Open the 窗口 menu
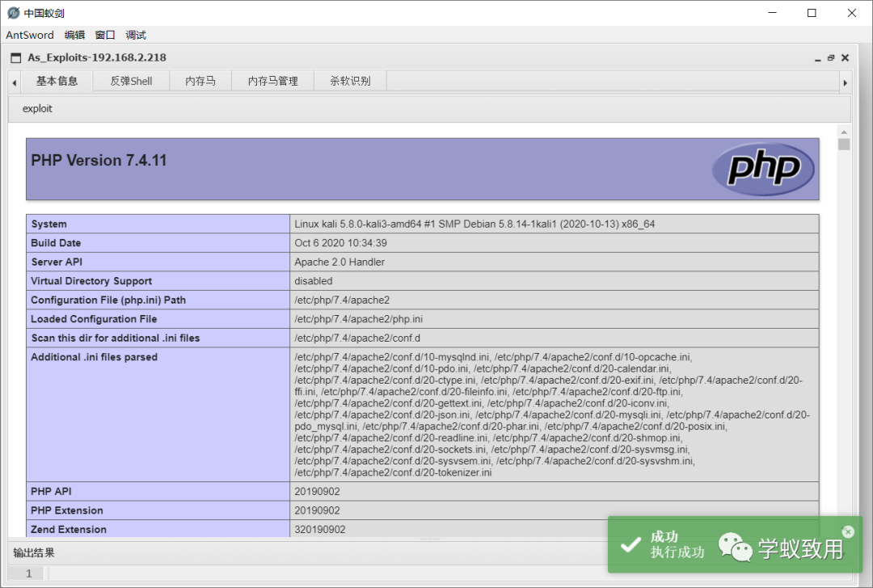The image size is (873, 588). tap(104, 35)
